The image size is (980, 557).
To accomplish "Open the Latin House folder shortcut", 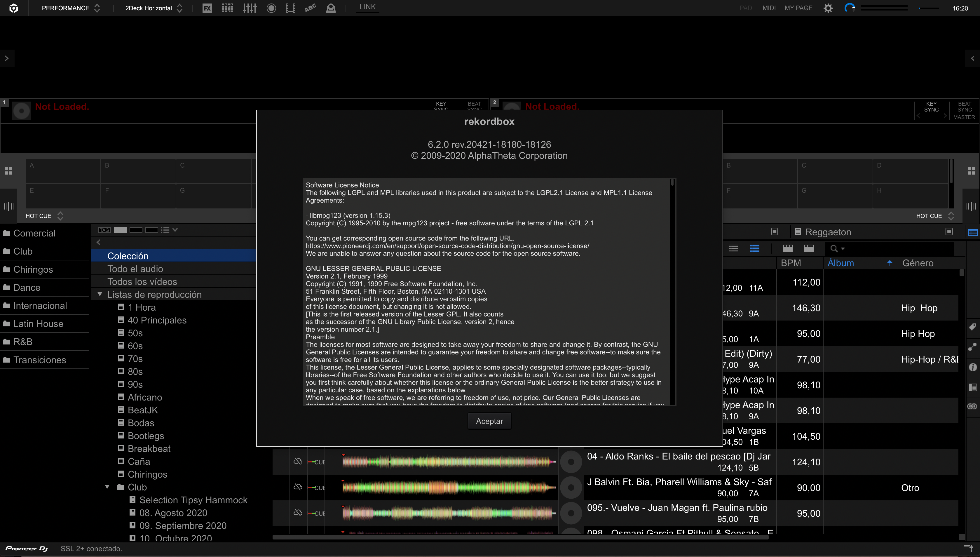I will click(38, 324).
